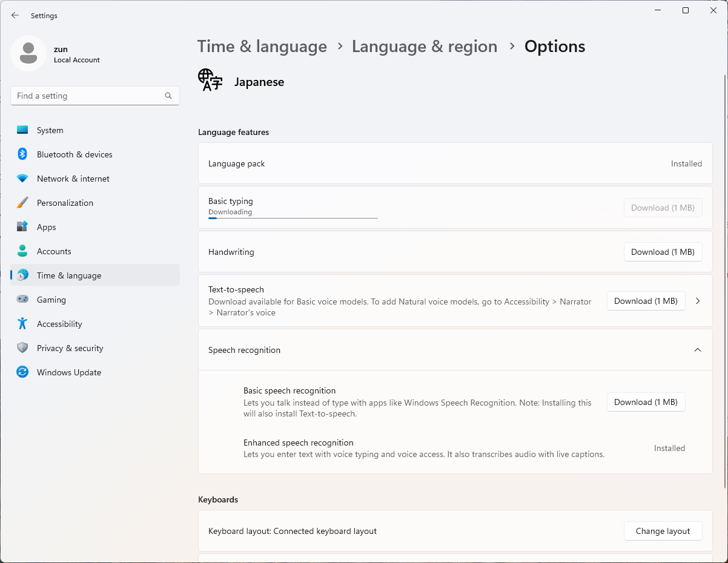Click the Basic typing download progress bar
This screenshot has width=728, height=563.
click(x=293, y=218)
